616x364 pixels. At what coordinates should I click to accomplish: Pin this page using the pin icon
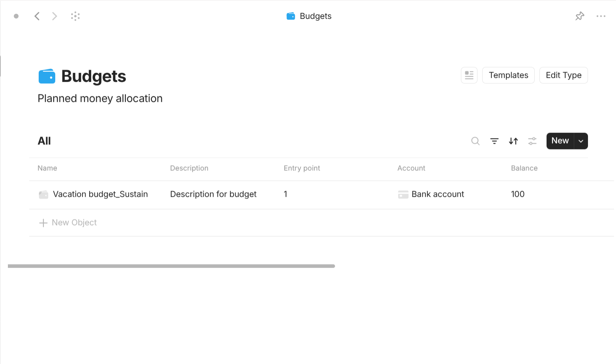point(579,16)
